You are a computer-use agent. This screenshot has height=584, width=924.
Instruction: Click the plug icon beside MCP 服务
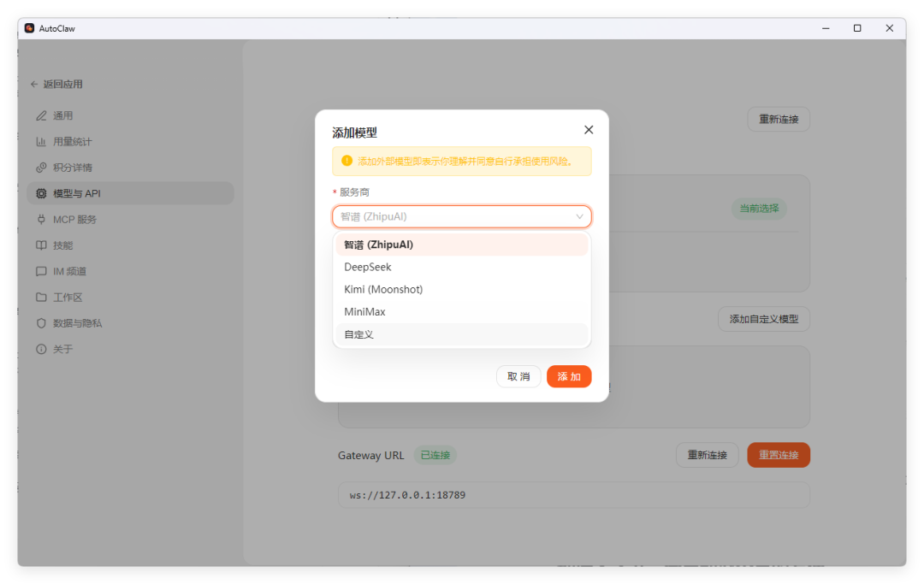pos(41,219)
